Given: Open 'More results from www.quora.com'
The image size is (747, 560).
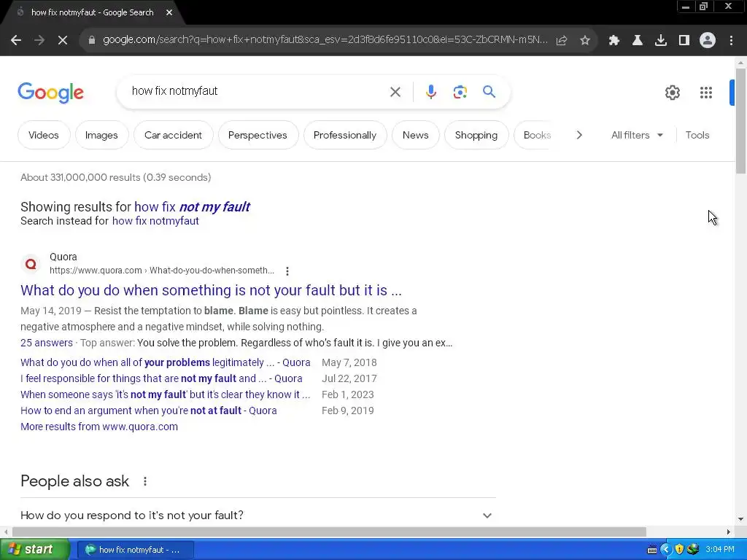Looking at the screenshot, I should click(x=99, y=427).
